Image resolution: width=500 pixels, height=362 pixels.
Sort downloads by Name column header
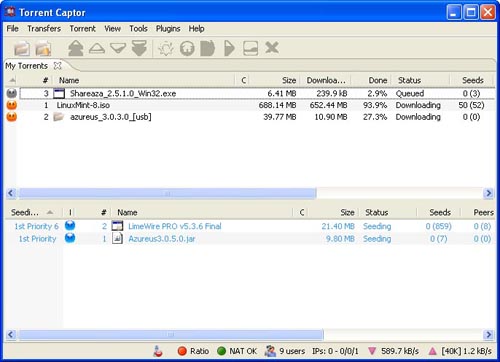click(x=145, y=80)
